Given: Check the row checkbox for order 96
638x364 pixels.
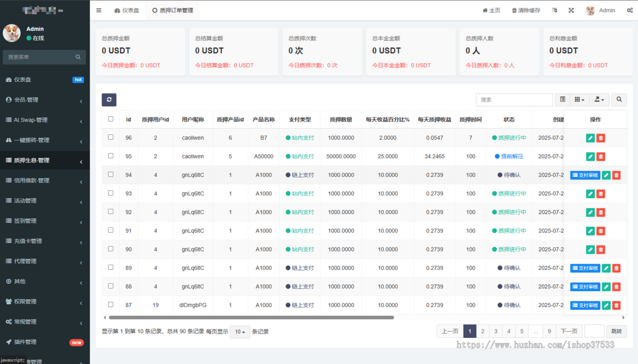Looking at the screenshot, I should 111,137.
